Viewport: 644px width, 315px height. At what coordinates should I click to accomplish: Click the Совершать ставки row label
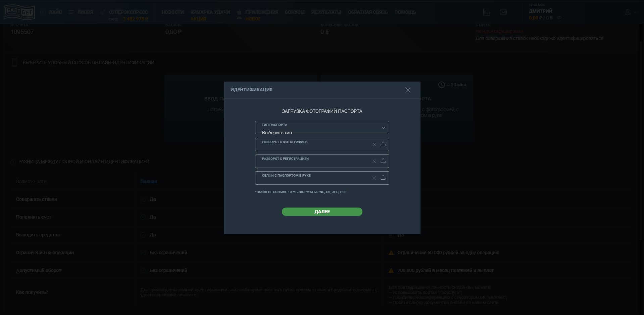click(37, 199)
